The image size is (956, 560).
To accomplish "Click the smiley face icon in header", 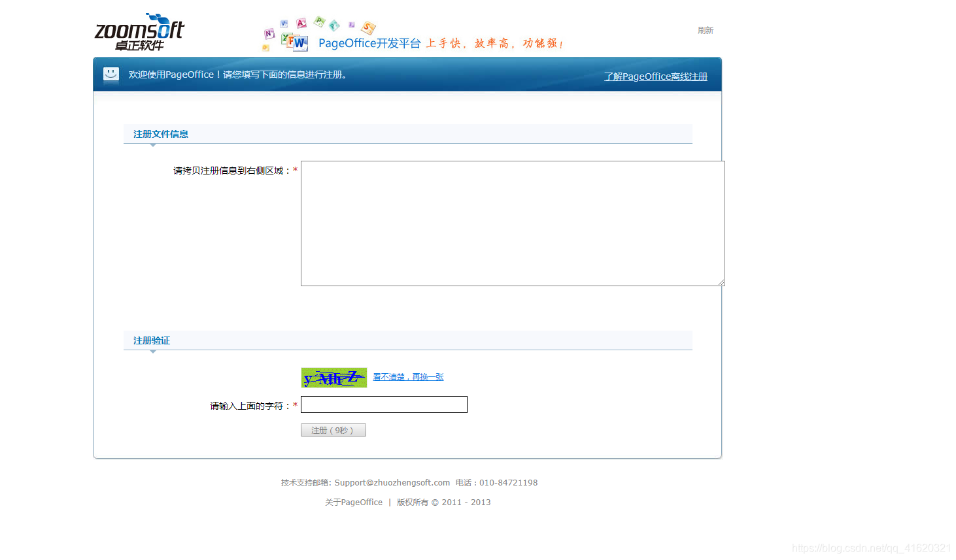I will tap(111, 74).
